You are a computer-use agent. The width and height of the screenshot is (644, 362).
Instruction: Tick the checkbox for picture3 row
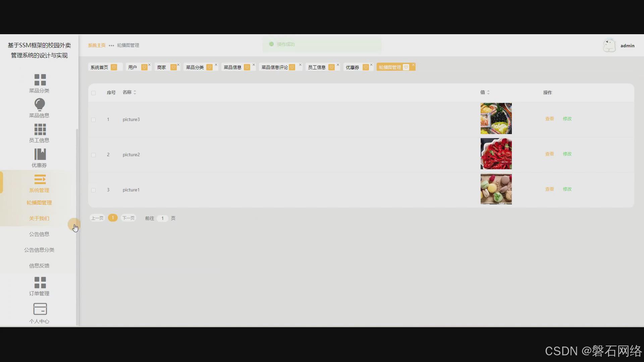pos(94,120)
